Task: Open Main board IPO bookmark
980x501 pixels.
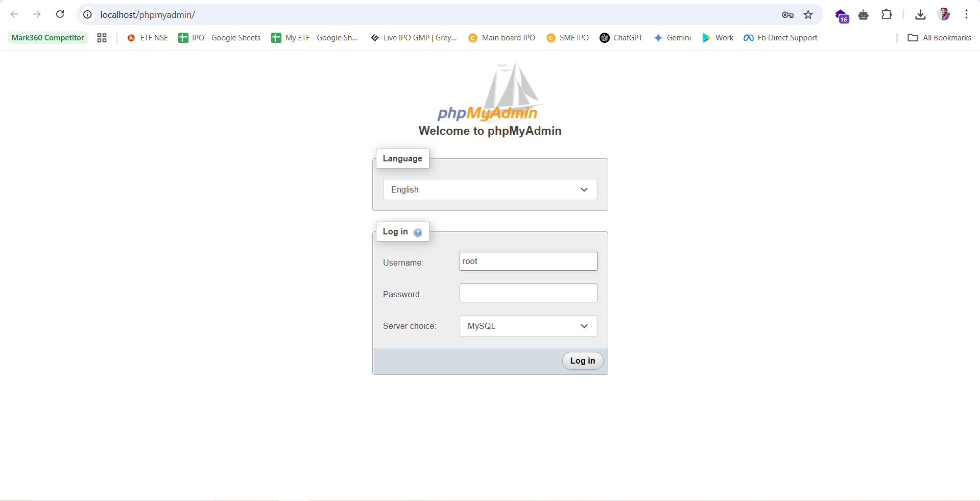Action: point(502,38)
